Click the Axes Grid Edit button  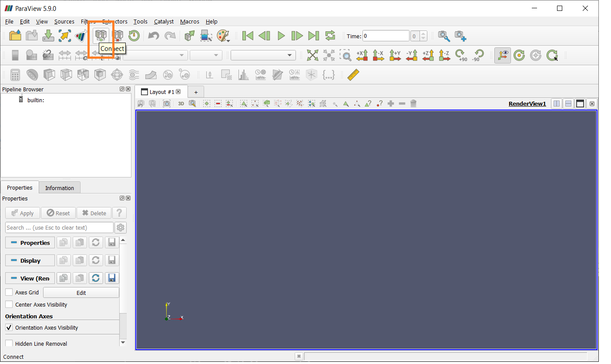tap(81, 293)
